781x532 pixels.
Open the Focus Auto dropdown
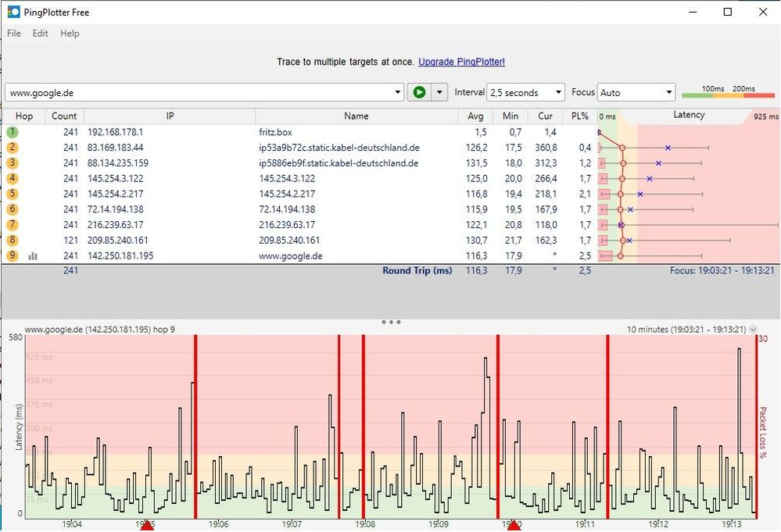pos(636,92)
